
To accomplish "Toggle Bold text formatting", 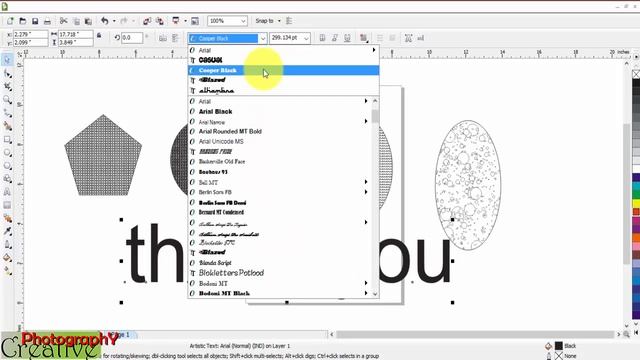I will pos(322,38).
